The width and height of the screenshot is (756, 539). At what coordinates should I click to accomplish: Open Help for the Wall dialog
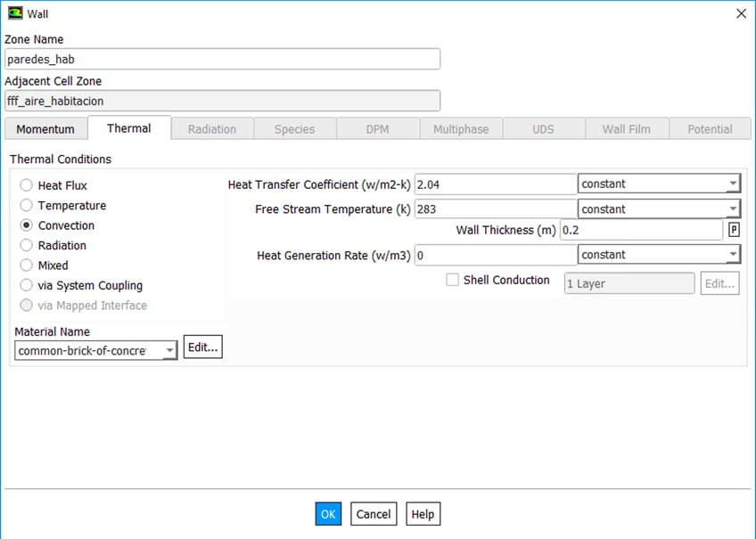click(423, 514)
